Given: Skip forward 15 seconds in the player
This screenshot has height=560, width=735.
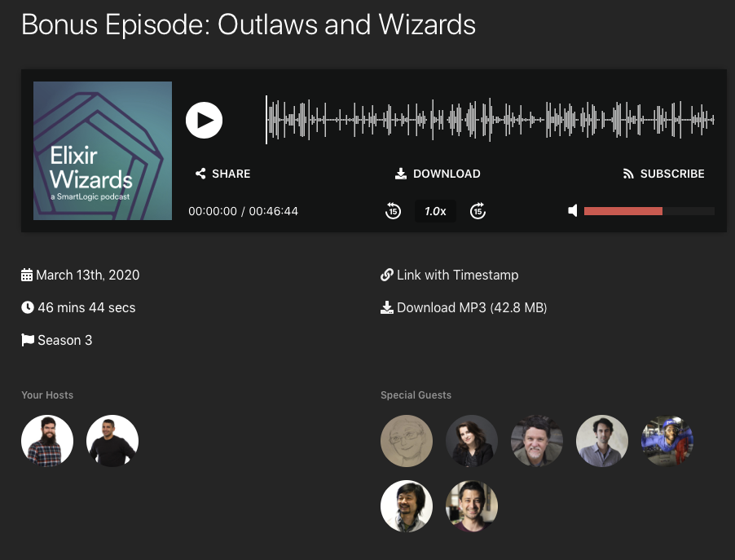Looking at the screenshot, I should pos(478,211).
